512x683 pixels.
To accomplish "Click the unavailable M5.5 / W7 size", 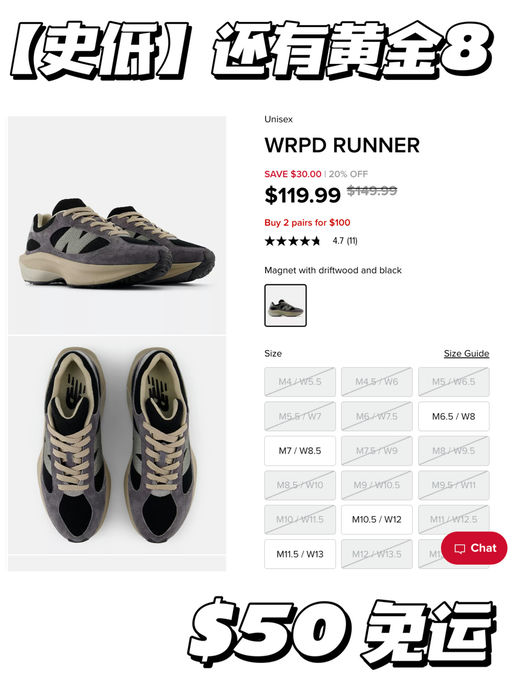I will click(300, 416).
